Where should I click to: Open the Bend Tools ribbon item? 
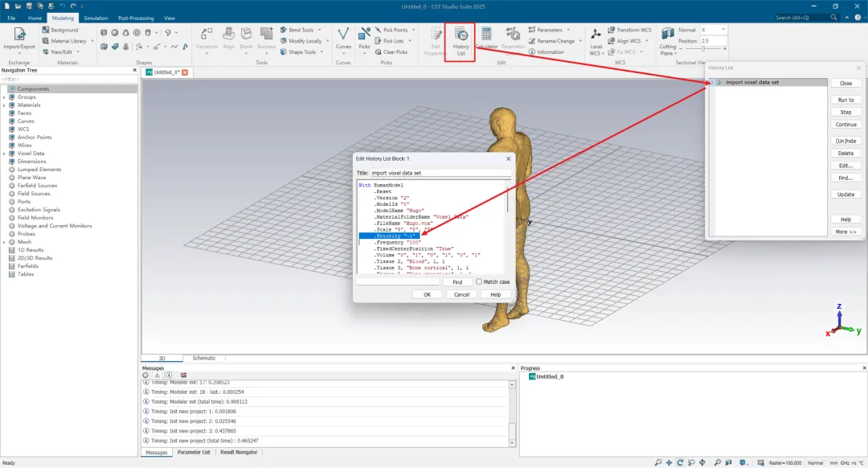tap(297, 30)
